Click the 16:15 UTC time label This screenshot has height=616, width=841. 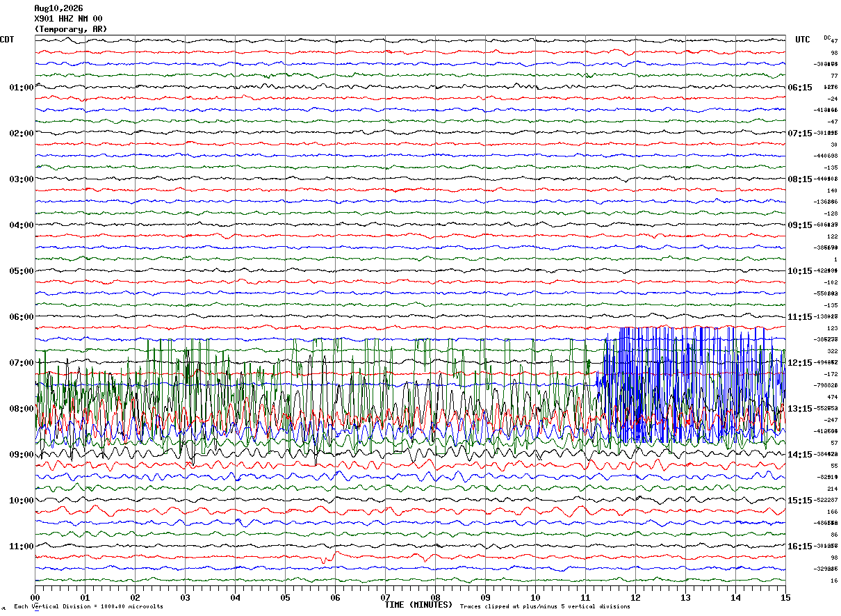800,546
